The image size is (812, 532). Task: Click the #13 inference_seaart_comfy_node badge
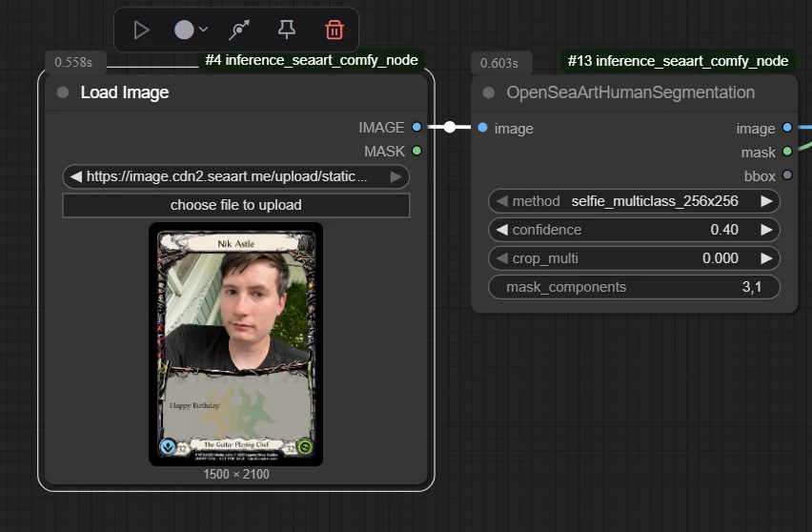678,61
